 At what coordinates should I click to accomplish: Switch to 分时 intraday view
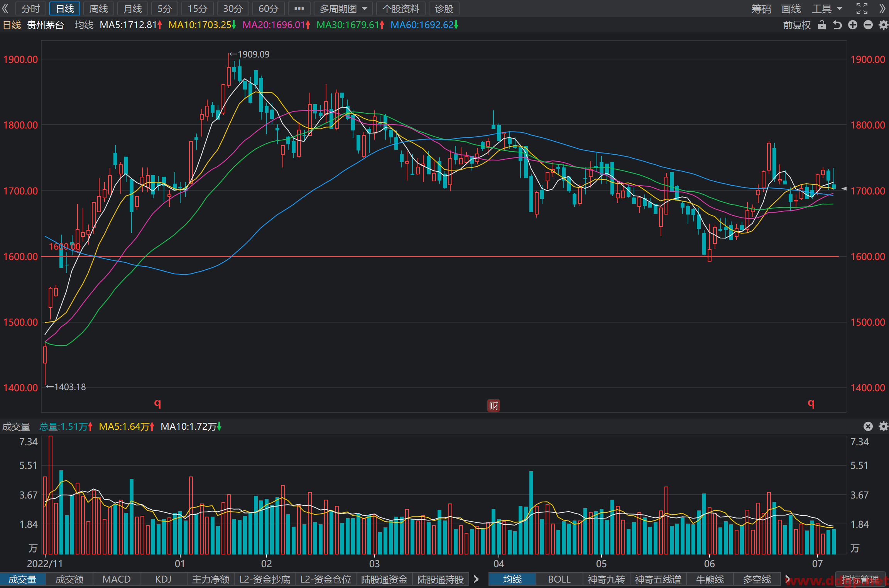coord(30,8)
